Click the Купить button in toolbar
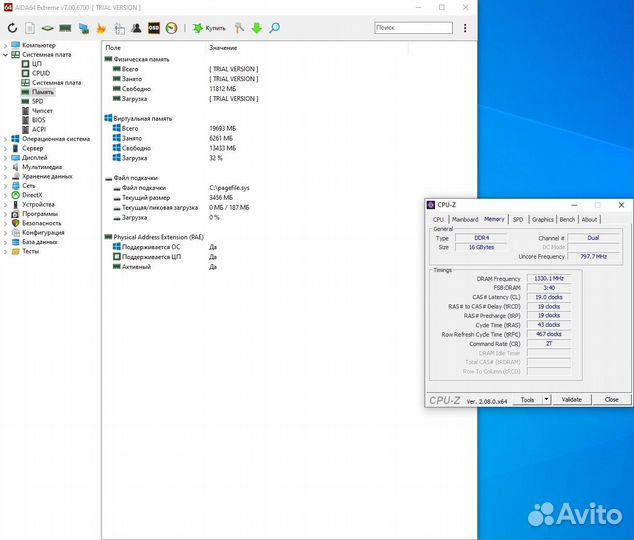The width and height of the screenshot is (634, 540). coord(209,28)
